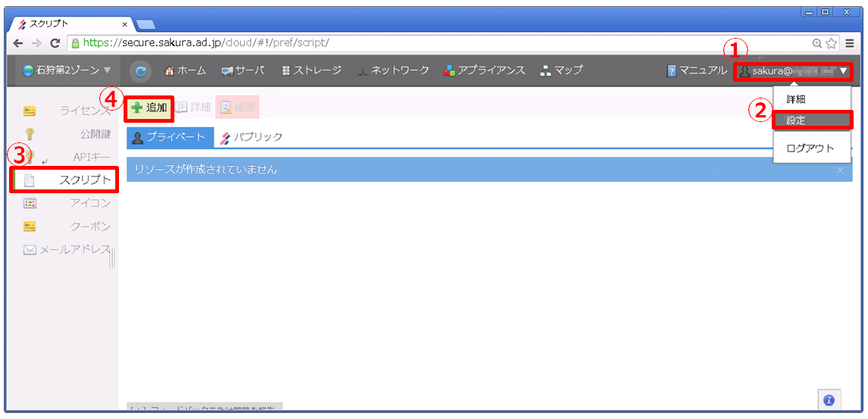Dismiss the リソースが作成されていません notice
Viewport: 868px width, 419px height.
coord(840,170)
